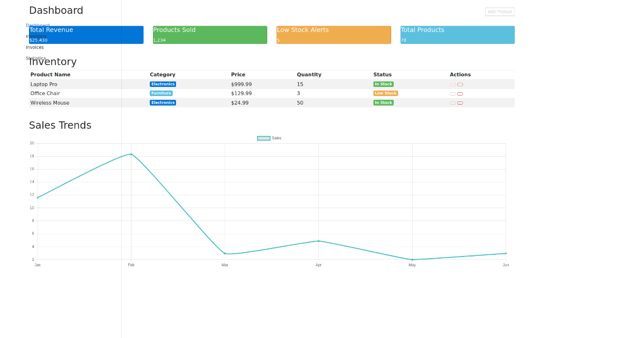Click the Add Product button

pos(500,11)
